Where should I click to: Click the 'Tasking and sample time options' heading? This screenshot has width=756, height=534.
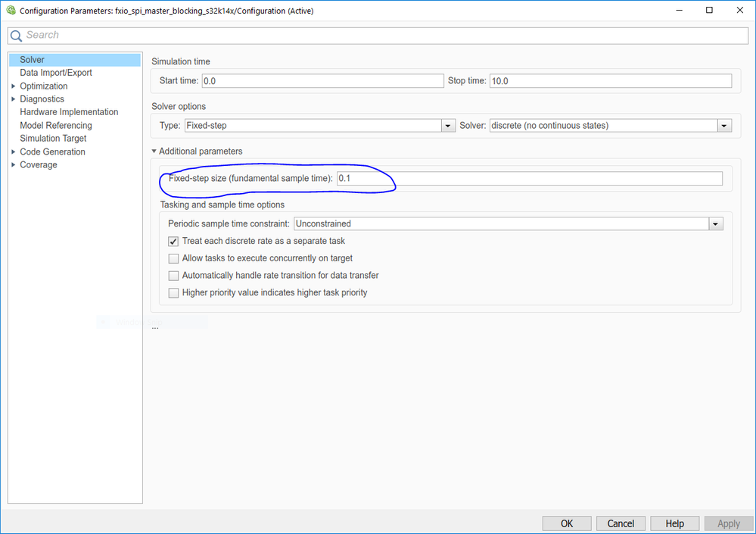pos(222,205)
